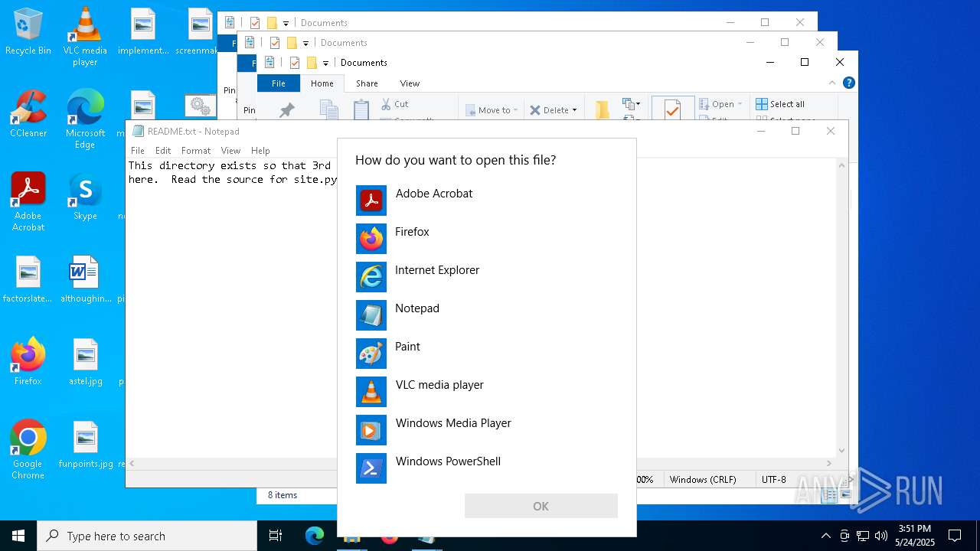This screenshot has height=551, width=980.
Task: Select the implement... desktop file
Action: 143,32
